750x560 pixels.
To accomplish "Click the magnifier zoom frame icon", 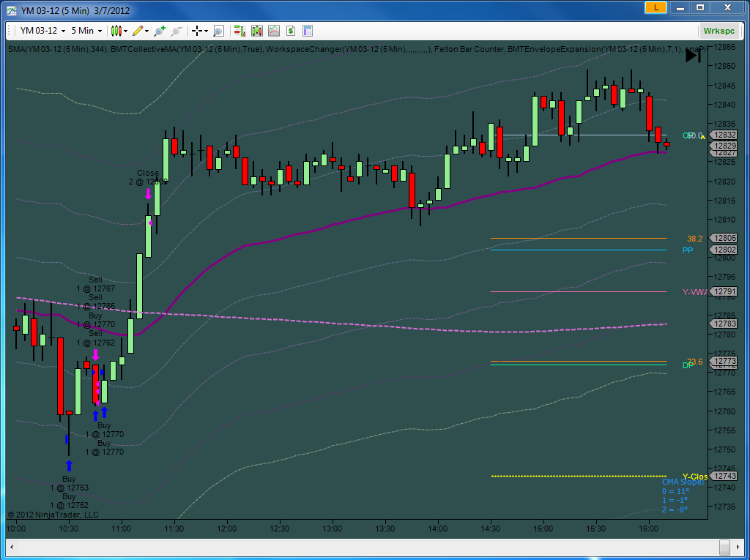I will (x=218, y=31).
